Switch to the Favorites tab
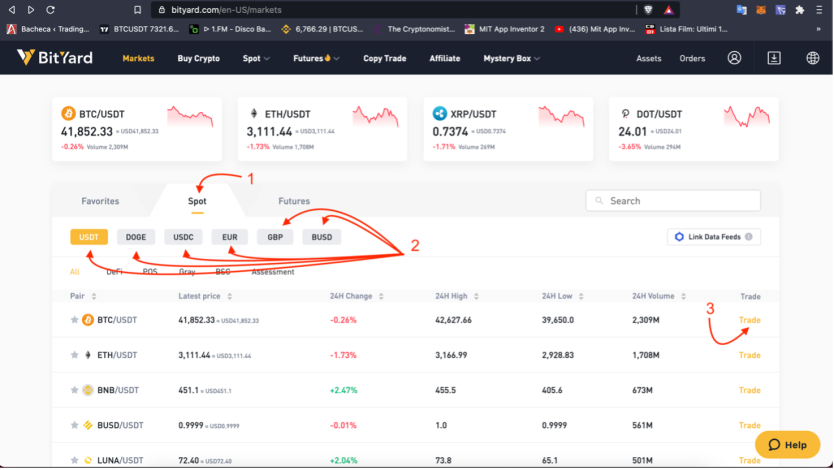 tap(100, 201)
